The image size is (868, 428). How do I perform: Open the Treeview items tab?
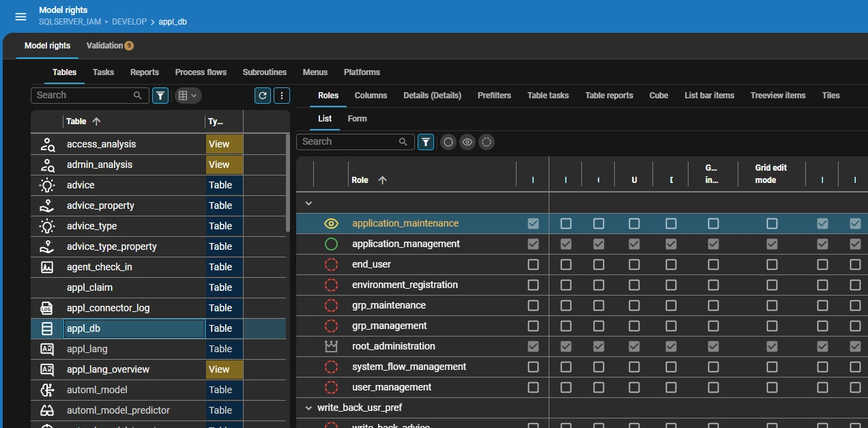pyautogui.click(x=778, y=96)
